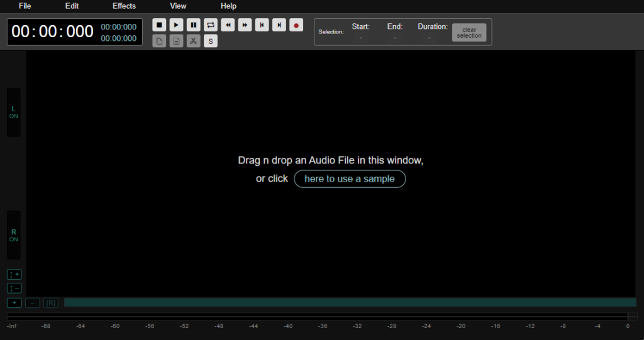Click the selection Start value field
Viewport: 644px width, 340px height.
pos(360,38)
